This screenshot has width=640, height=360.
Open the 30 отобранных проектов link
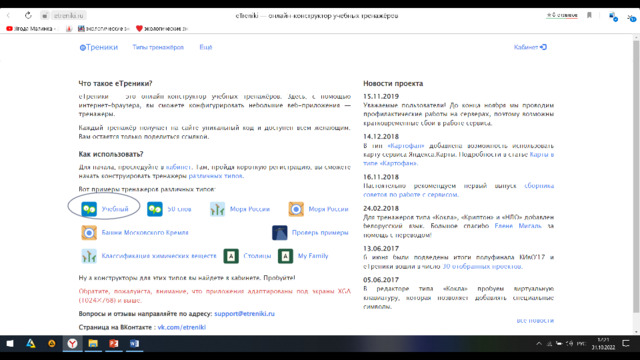[482, 267]
